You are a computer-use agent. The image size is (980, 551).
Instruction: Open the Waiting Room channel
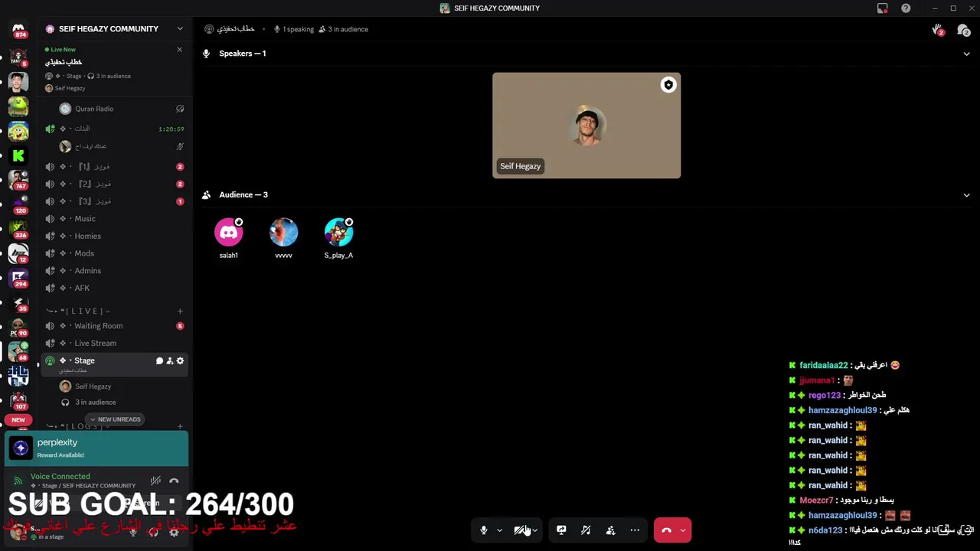115,326
